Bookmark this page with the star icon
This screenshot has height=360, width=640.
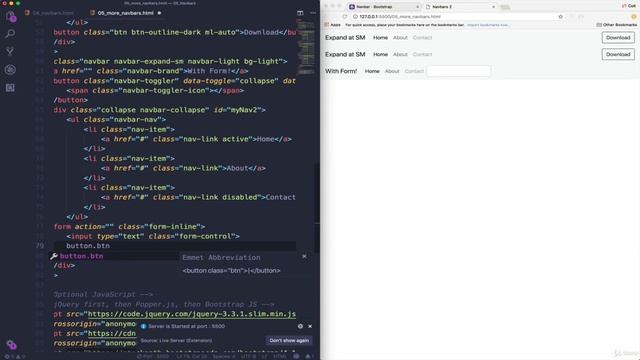point(560,17)
